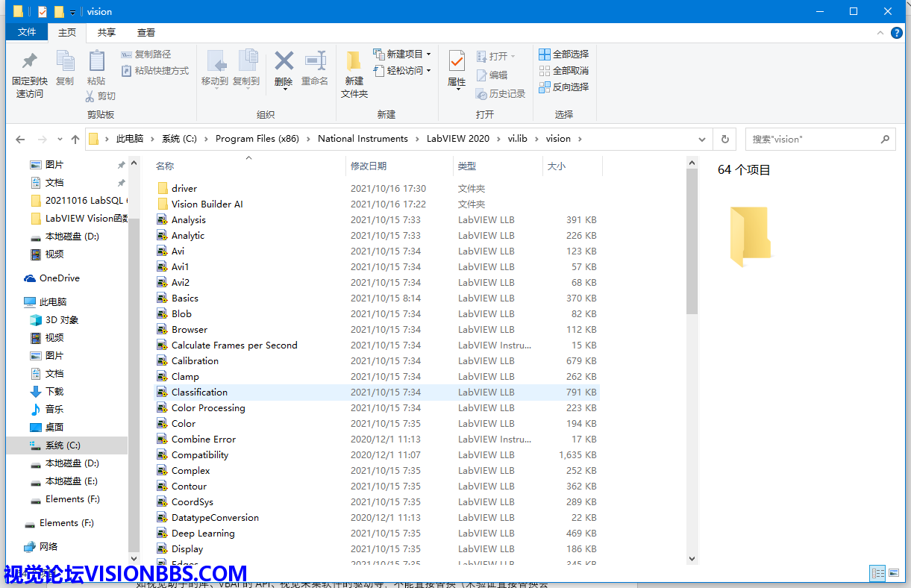Click the Open button in ribbon
This screenshot has height=588, width=911.
(496, 56)
